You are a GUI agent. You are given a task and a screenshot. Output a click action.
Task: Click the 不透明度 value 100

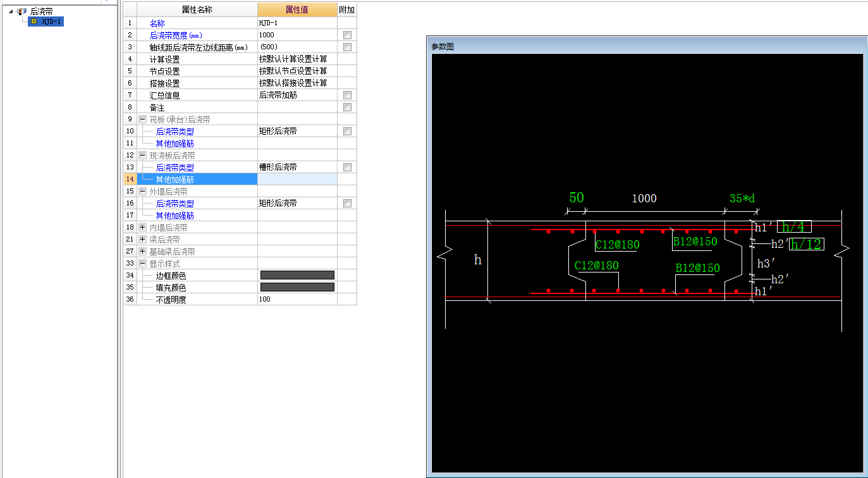297,299
